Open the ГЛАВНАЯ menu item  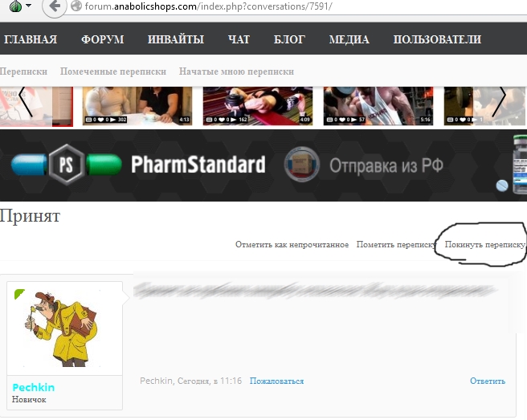pyautogui.click(x=31, y=39)
